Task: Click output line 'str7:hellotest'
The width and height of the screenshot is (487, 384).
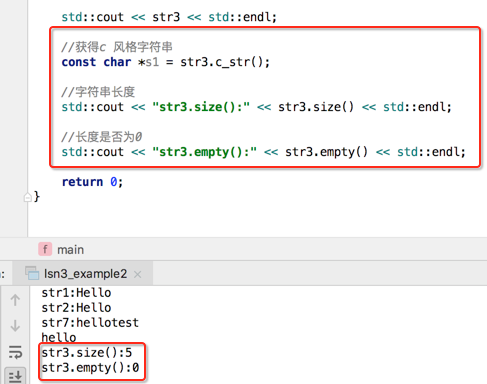Action: click(x=90, y=323)
